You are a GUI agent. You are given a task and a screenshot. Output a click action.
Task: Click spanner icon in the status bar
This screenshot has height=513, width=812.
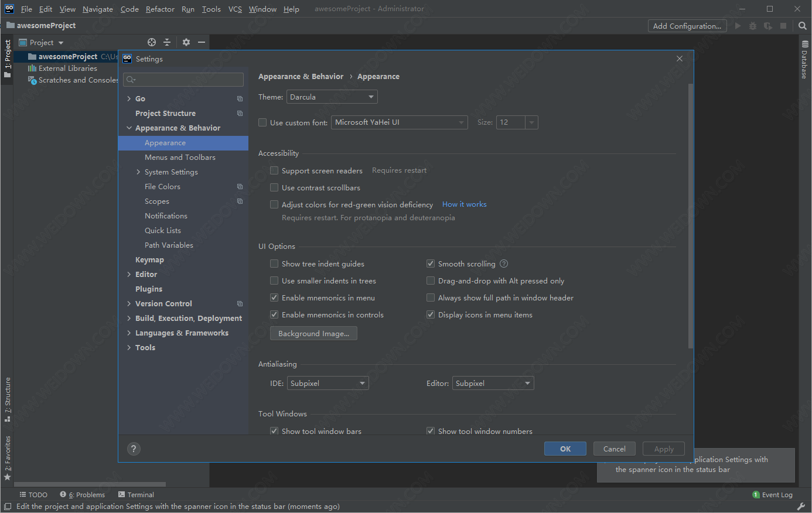click(x=801, y=507)
